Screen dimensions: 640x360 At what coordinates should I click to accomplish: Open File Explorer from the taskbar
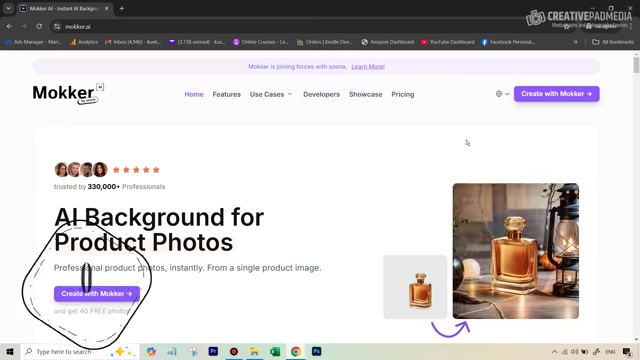(x=254, y=351)
